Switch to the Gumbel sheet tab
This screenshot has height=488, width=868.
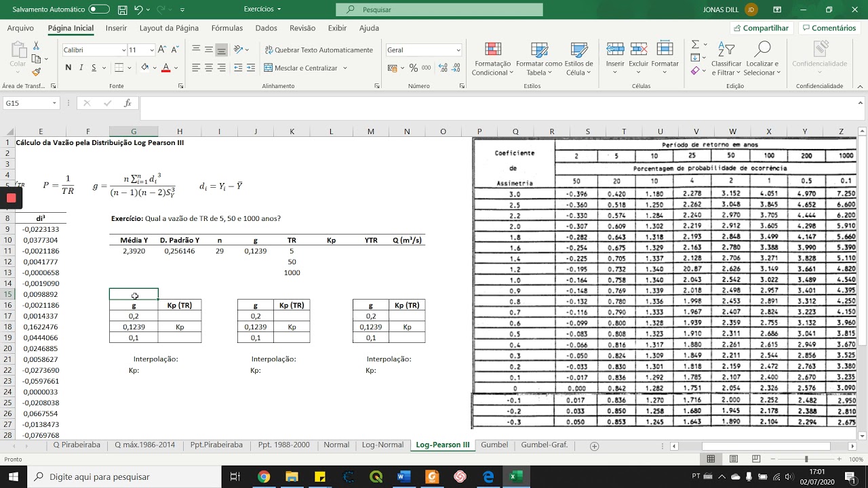click(494, 445)
